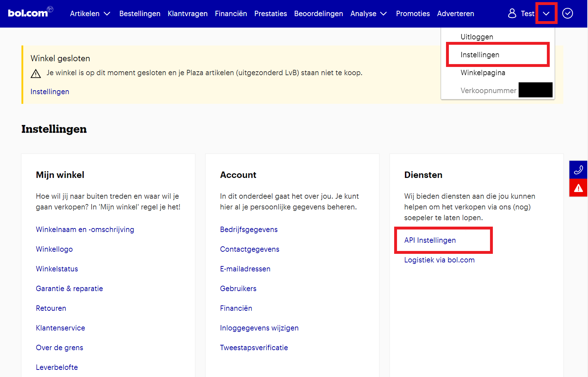Image resolution: width=588 pixels, height=377 pixels.
Task: Open the Klantvragen menu
Action: pyautogui.click(x=188, y=14)
